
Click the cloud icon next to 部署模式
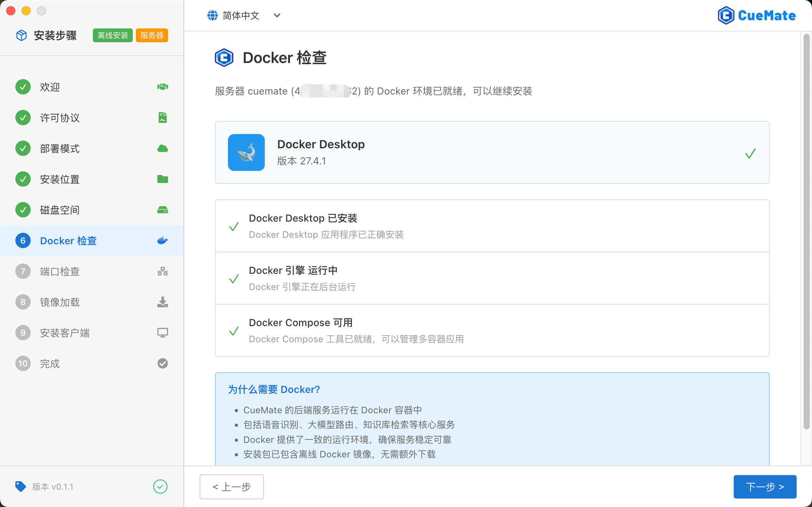pyautogui.click(x=162, y=148)
